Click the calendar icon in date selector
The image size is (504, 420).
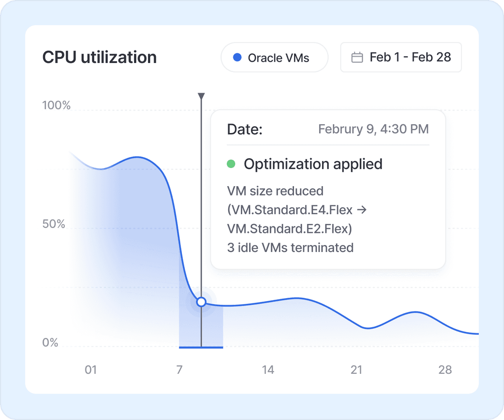(x=357, y=57)
